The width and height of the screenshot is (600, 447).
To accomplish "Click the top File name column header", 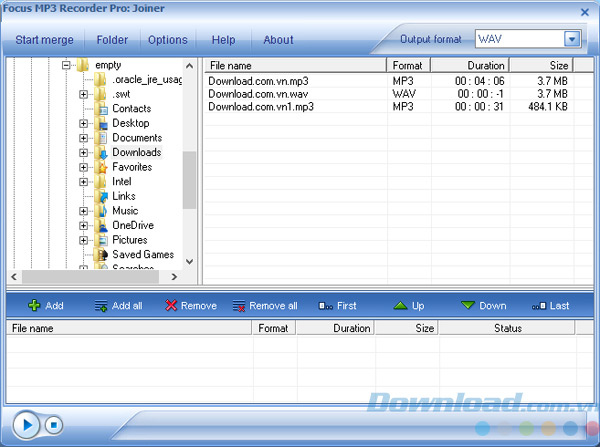I will tap(295, 65).
